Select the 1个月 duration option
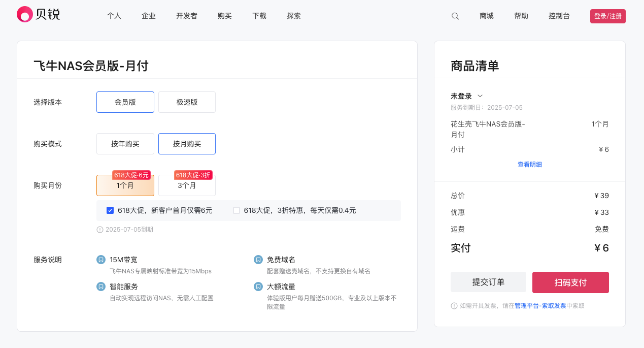The width and height of the screenshot is (644, 348). pyautogui.click(x=125, y=185)
